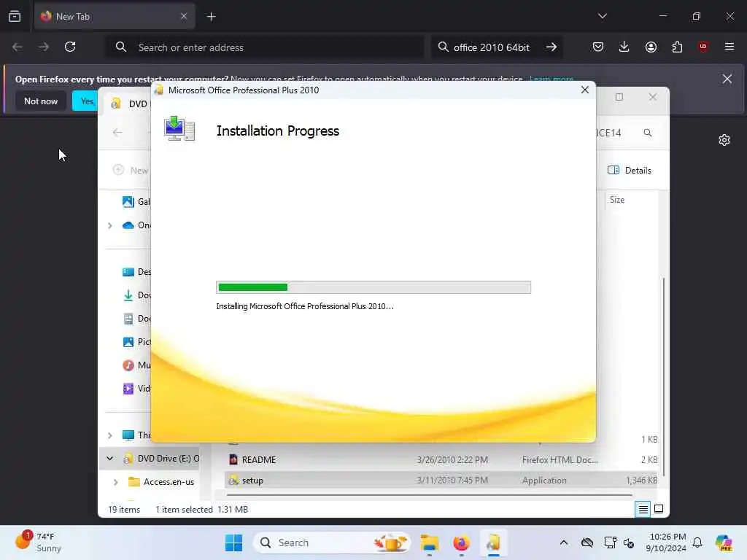
Task: Open the notification bell icon
Action: [x=697, y=542]
